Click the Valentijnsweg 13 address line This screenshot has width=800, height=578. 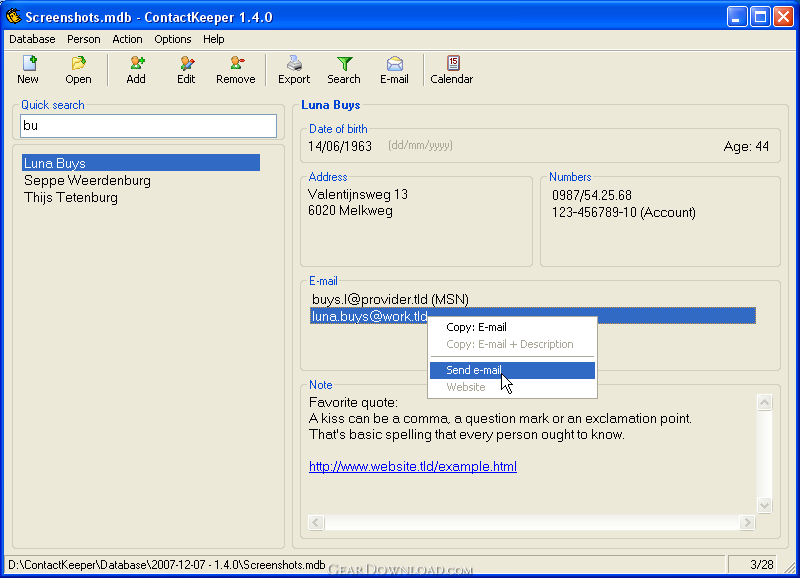358,194
